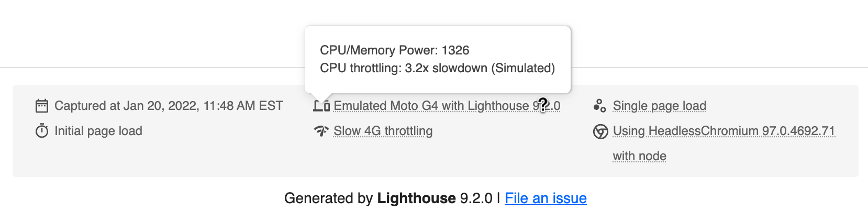The width and height of the screenshot is (868, 223).
Task: Click the bold Lighthouse word in footer
Action: 416,198
